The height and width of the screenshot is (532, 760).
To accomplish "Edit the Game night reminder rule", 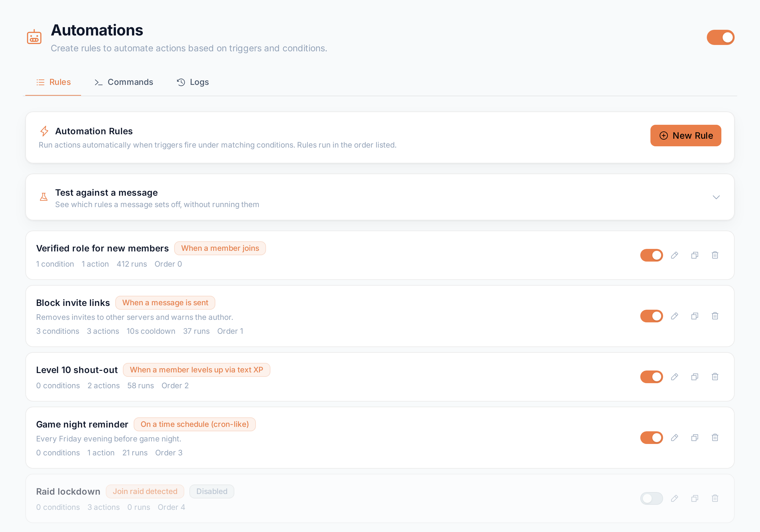I will coord(674,438).
